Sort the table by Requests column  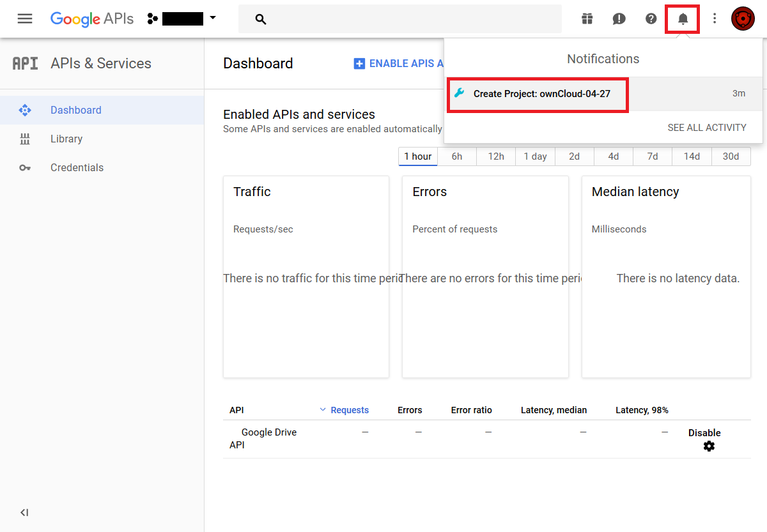tap(349, 410)
